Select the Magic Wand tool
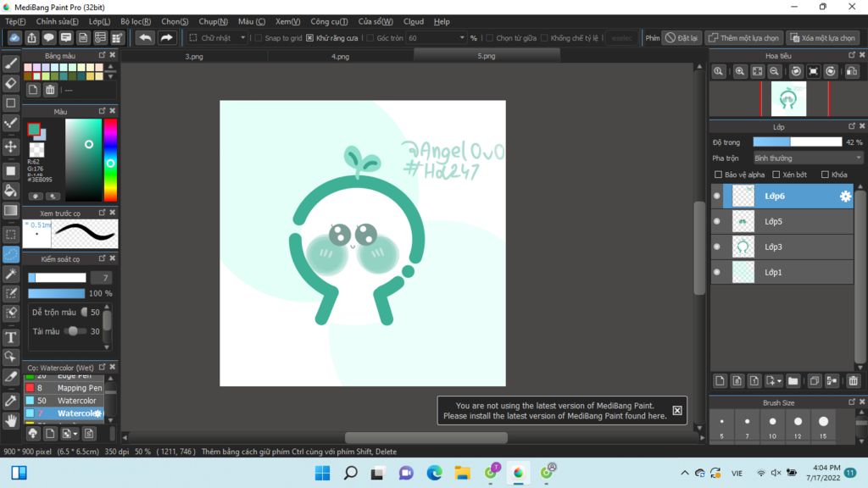 pos(11,274)
